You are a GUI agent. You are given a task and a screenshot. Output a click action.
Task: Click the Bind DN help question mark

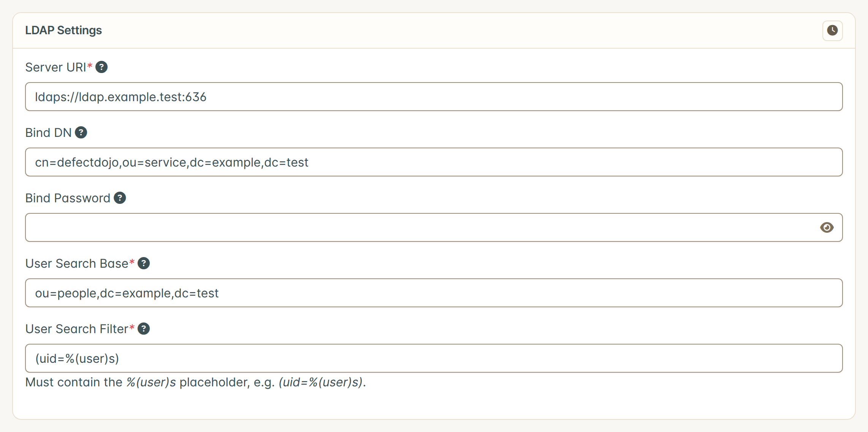[x=81, y=133]
